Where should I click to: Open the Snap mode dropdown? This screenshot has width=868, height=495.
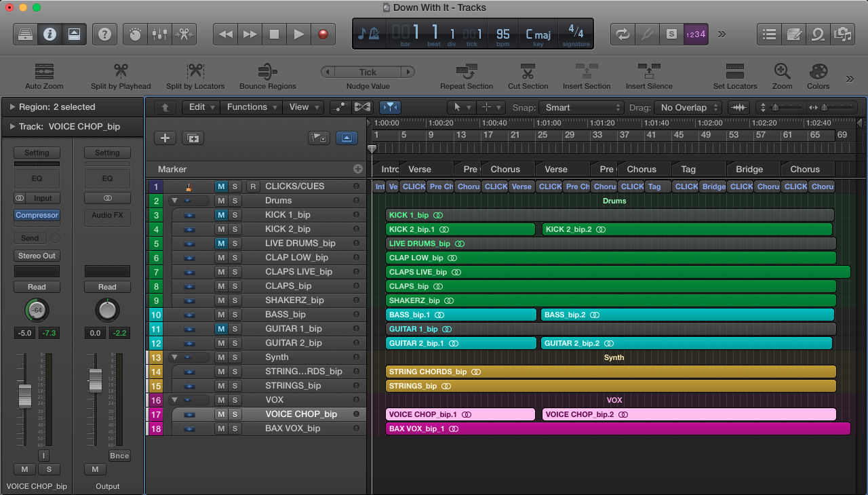(580, 107)
